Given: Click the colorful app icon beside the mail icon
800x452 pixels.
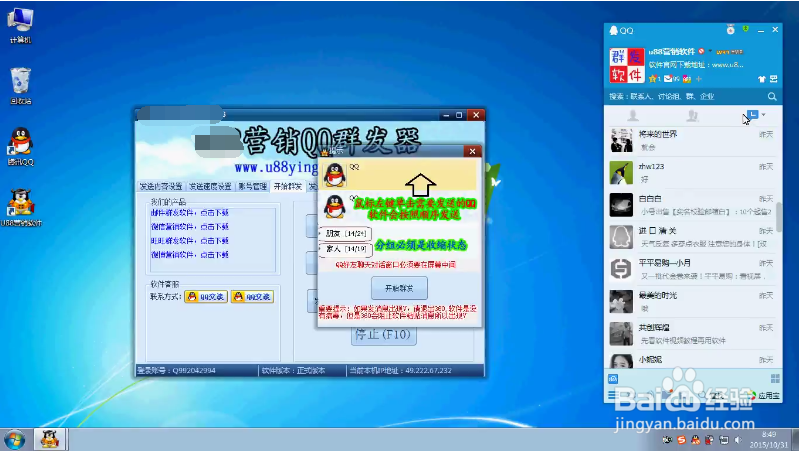Looking at the screenshot, I should point(687,79).
